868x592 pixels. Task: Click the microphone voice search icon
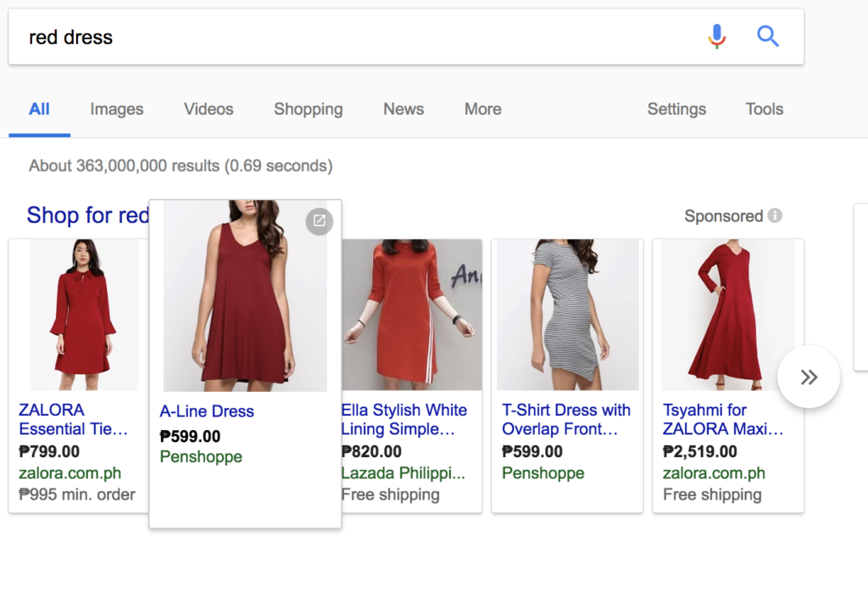click(716, 36)
